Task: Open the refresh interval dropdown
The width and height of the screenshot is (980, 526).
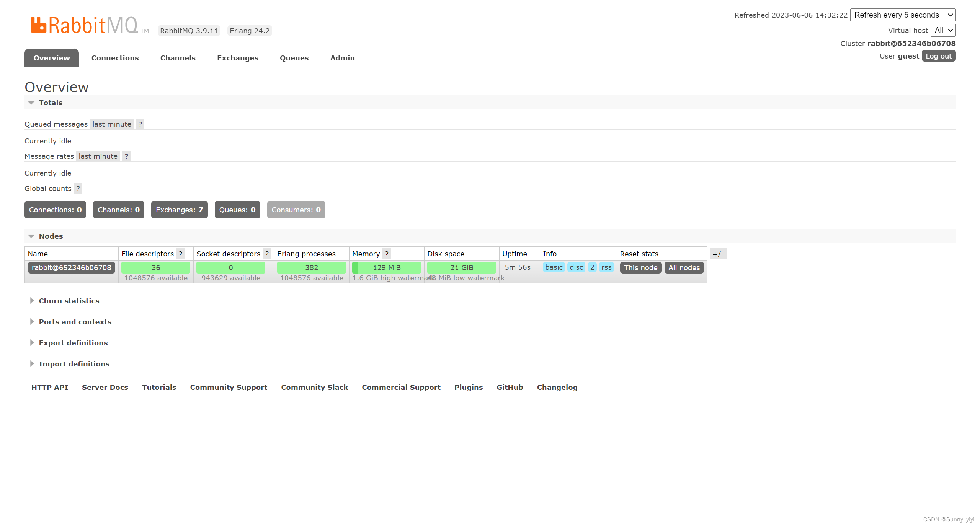Action: point(903,15)
